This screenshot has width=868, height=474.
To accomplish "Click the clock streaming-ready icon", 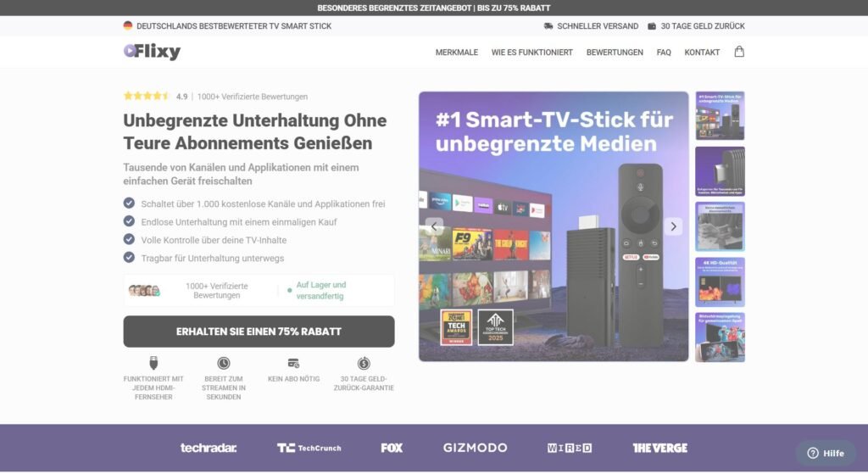I will click(223, 363).
